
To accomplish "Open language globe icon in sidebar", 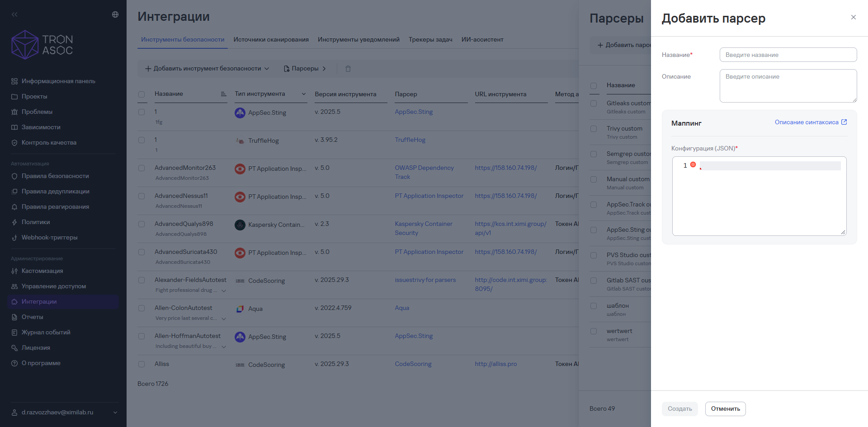I will pos(115,14).
